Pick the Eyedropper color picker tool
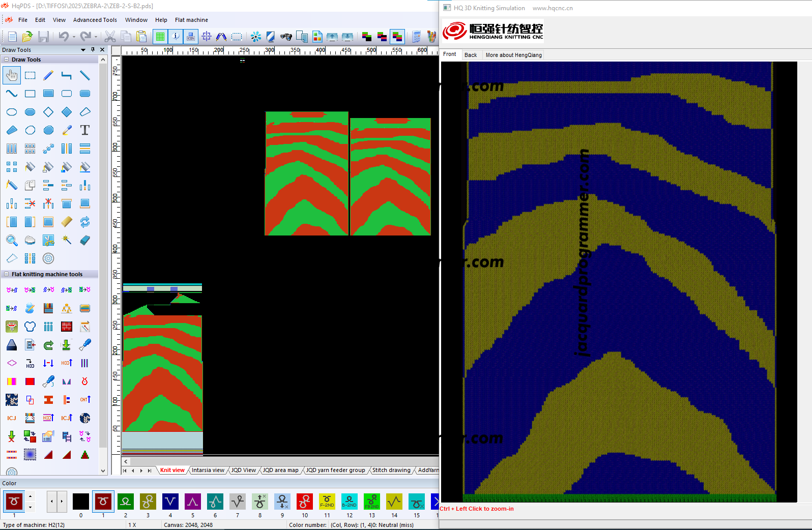Screen dimensions: 812x530 [67, 130]
